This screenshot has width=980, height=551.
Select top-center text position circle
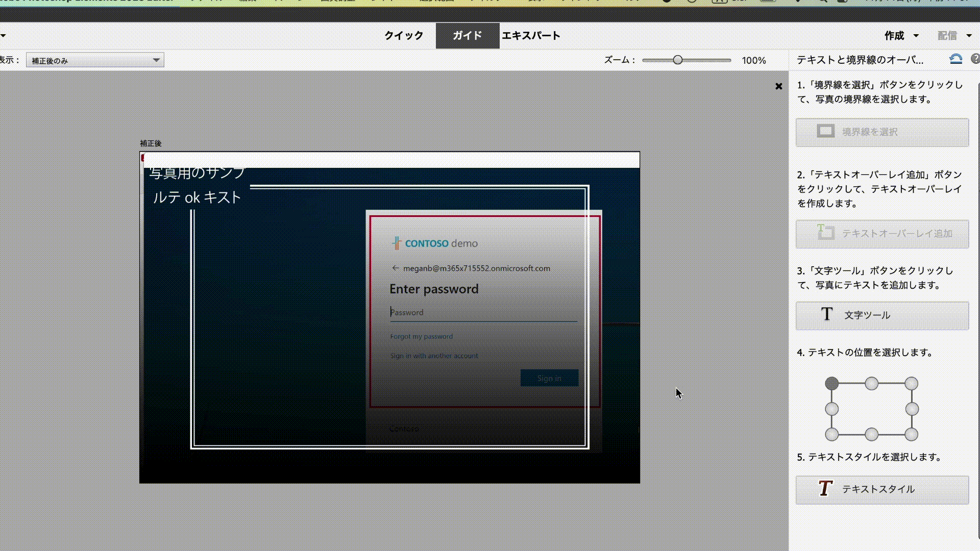point(871,383)
